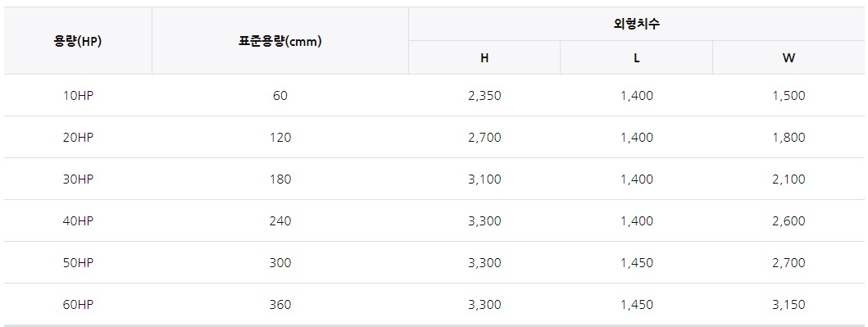
Task: Click the 표준용량(cmm) column header
Action: (x=280, y=41)
